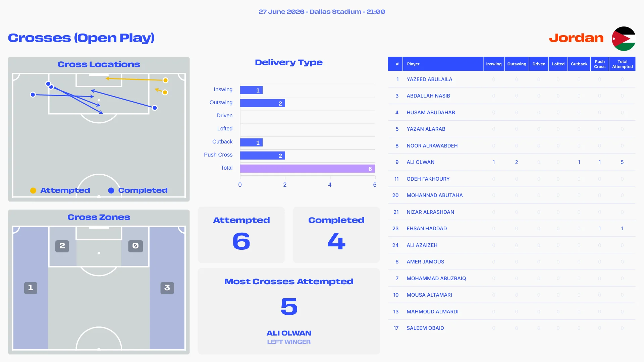This screenshot has width=644, height=362.
Task: Click the Jordan flag icon
Action: [x=624, y=39]
